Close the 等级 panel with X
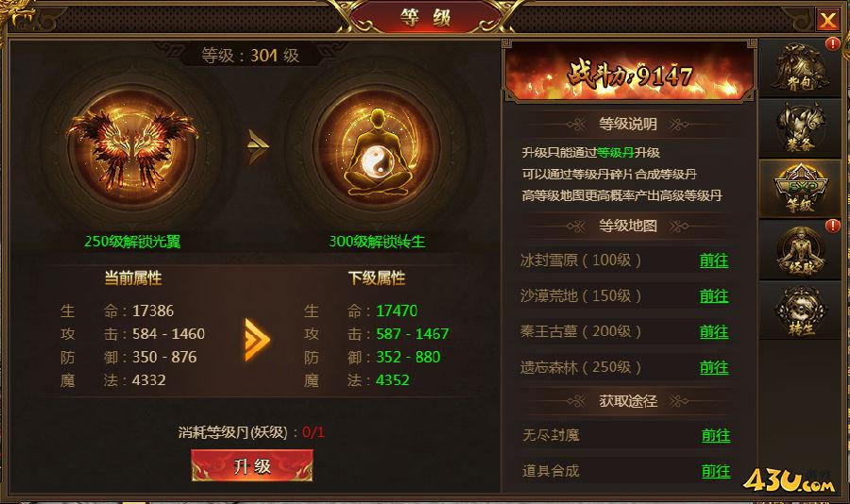850x504 pixels. point(827,20)
